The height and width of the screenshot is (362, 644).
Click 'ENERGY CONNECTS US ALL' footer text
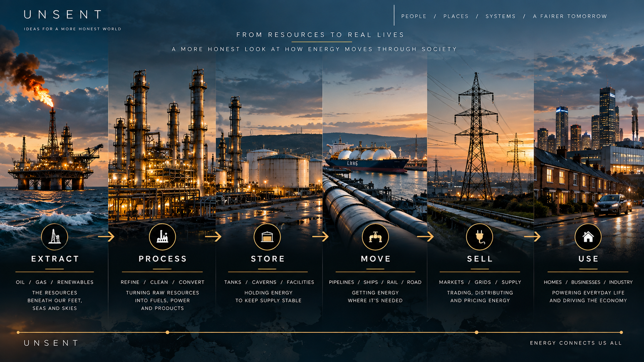tap(576, 343)
